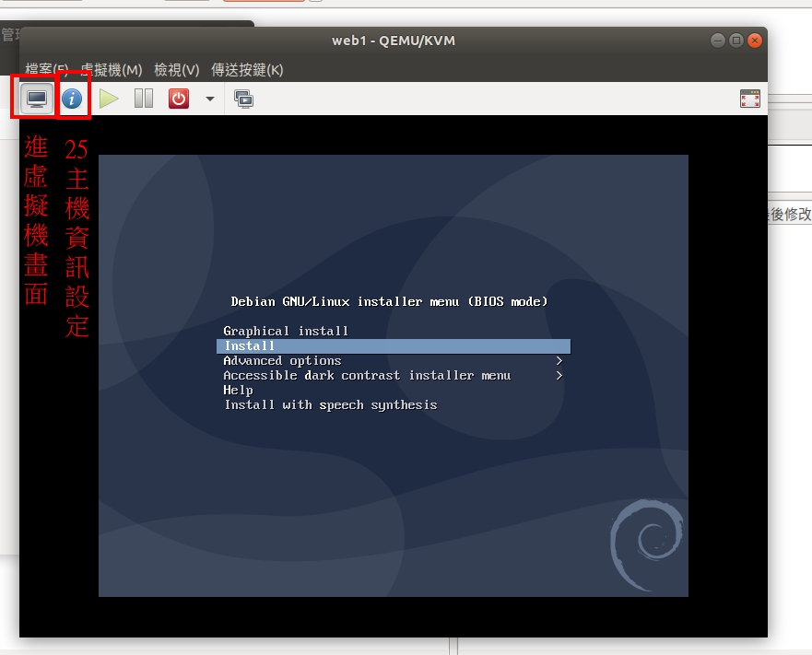Open the 虛擬機(M) menu
Viewport: 812px width, 655px height.
[x=112, y=69]
